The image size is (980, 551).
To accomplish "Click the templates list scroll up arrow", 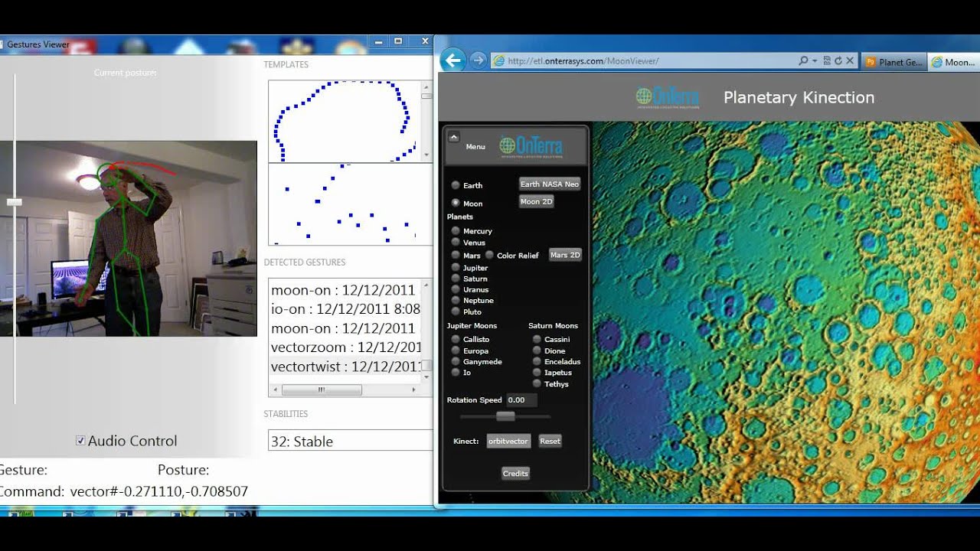I will pos(426,86).
